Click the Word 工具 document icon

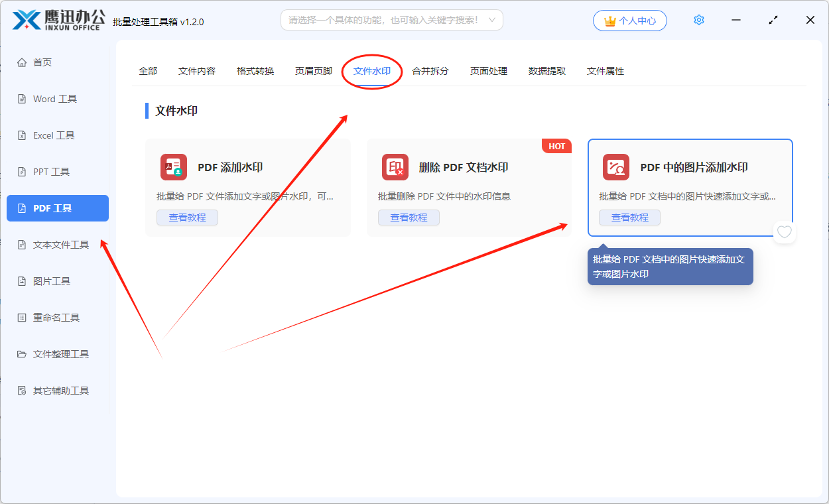[x=22, y=99]
